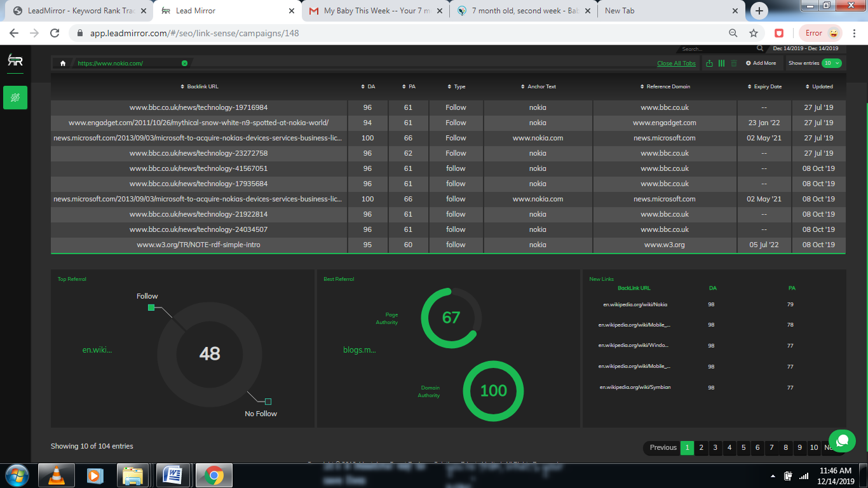Image resolution: width=868 pixels, height=488 pixels.
Task: Click the export/share icon in toolbar
Action: 710,63
